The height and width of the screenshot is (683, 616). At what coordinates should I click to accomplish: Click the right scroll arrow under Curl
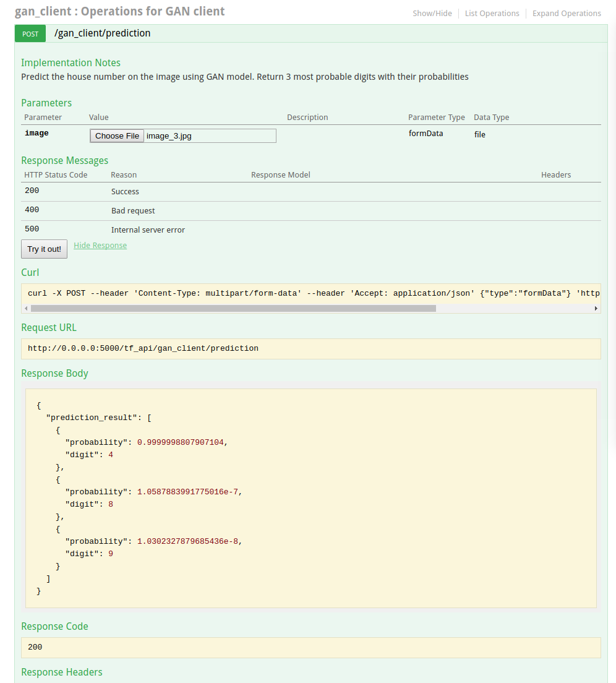(595, 308)
